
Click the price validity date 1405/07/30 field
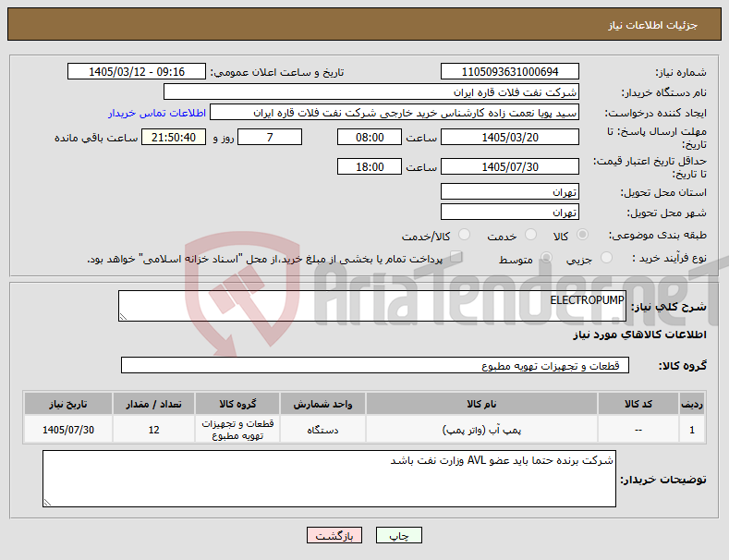(509, 166)
